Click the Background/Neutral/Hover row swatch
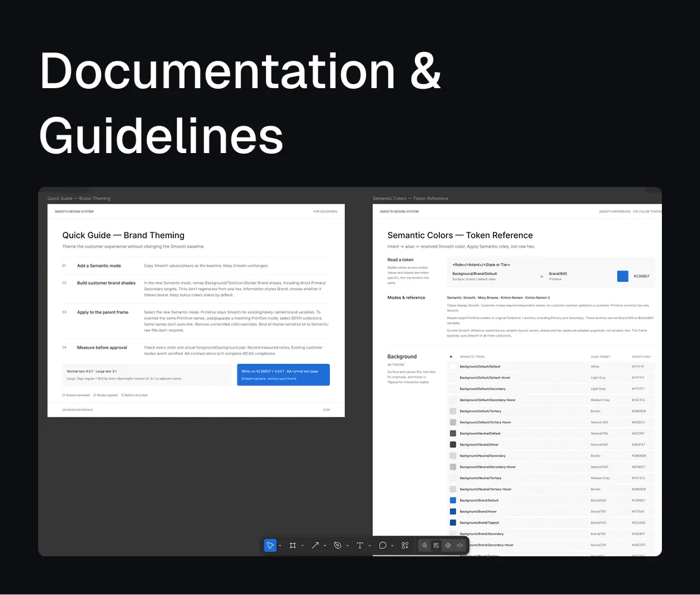This screenshot has height=595, width=700. click(x=452, y=444)
